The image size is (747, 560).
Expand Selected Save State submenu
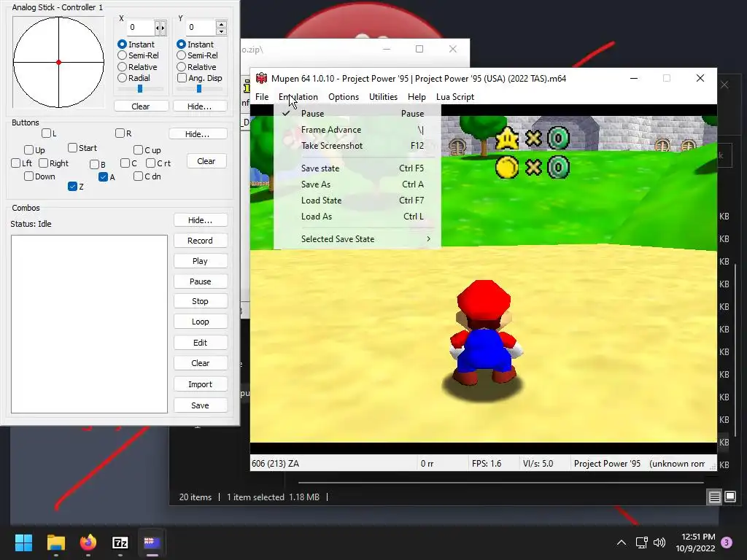[357, 239]
